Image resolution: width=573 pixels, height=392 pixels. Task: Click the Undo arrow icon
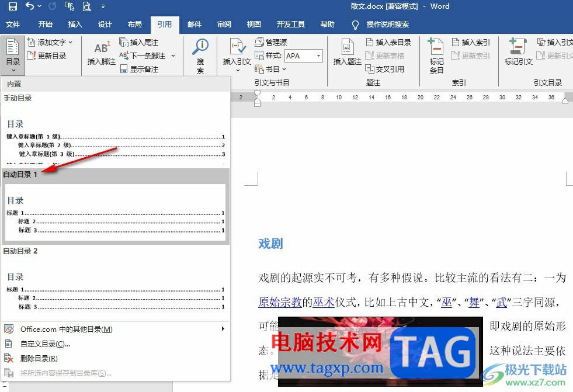coord(30,6)
